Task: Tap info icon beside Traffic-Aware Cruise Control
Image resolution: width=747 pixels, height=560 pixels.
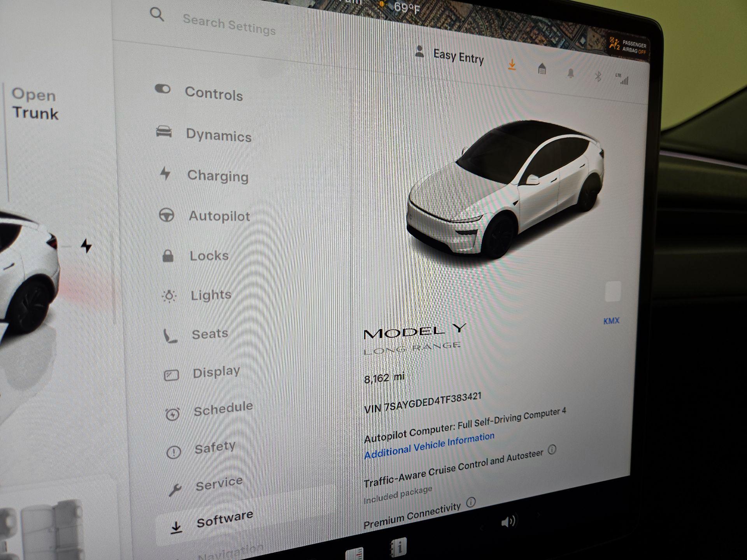Action: point(552,450)
